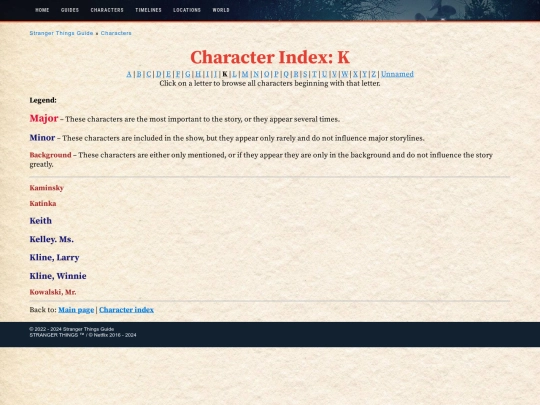Open the GUIDES menu item
The image size is (540, 405).
70,10
